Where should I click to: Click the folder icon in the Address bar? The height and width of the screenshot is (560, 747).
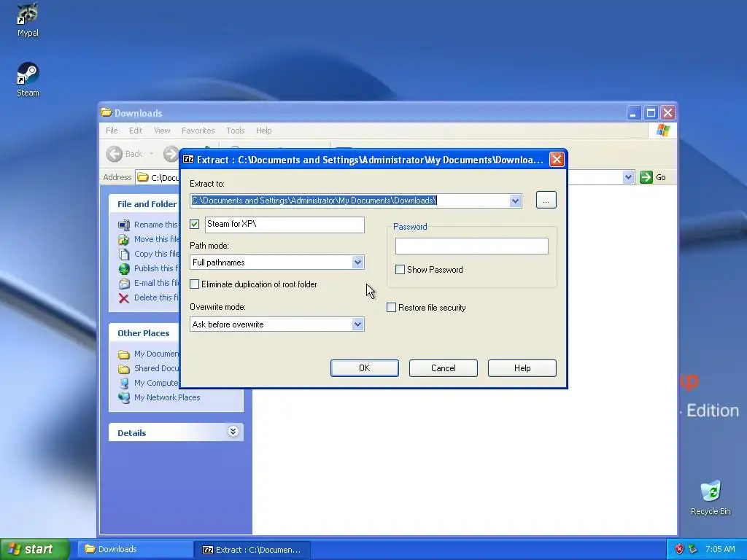click(143, 178)
